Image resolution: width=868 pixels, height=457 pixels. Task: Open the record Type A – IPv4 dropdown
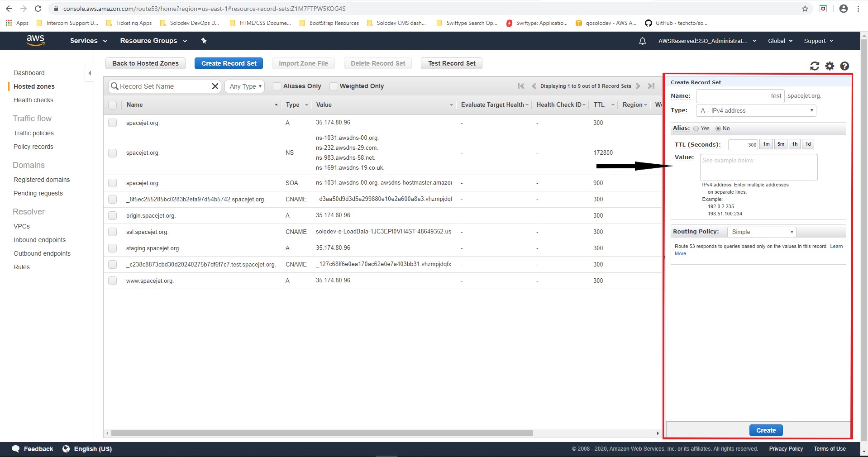pos(756,110)
